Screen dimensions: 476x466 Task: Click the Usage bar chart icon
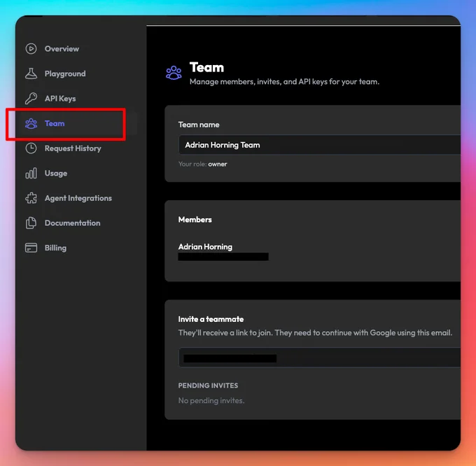(x=31, y=174)
